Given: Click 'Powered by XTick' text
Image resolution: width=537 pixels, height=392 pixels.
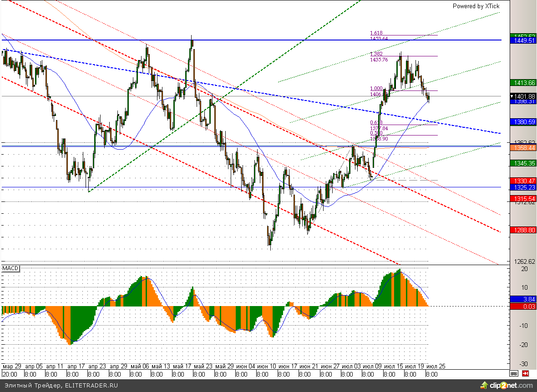Looking at the screenshot, I should pyautogui.click(x=476, y=6).
